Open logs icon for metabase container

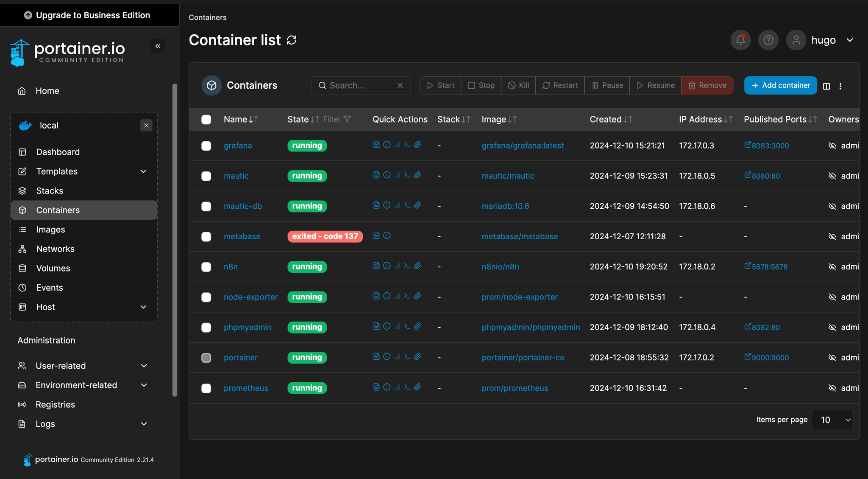[376, 235]
